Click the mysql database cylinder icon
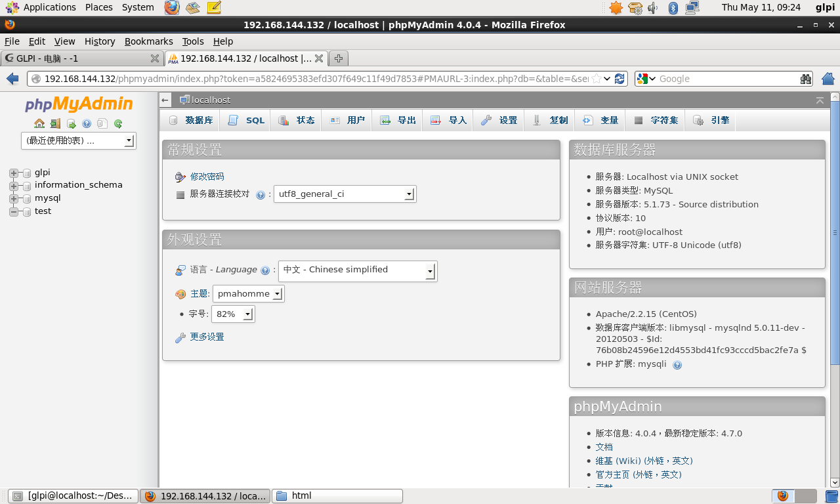Viewport: 840px width, 504px height. [27, 199]
